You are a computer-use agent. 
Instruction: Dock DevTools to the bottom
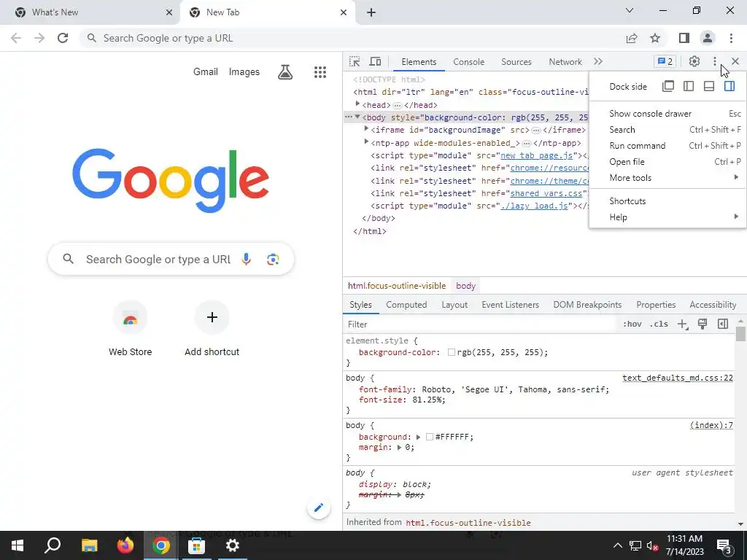click(709, 86)
